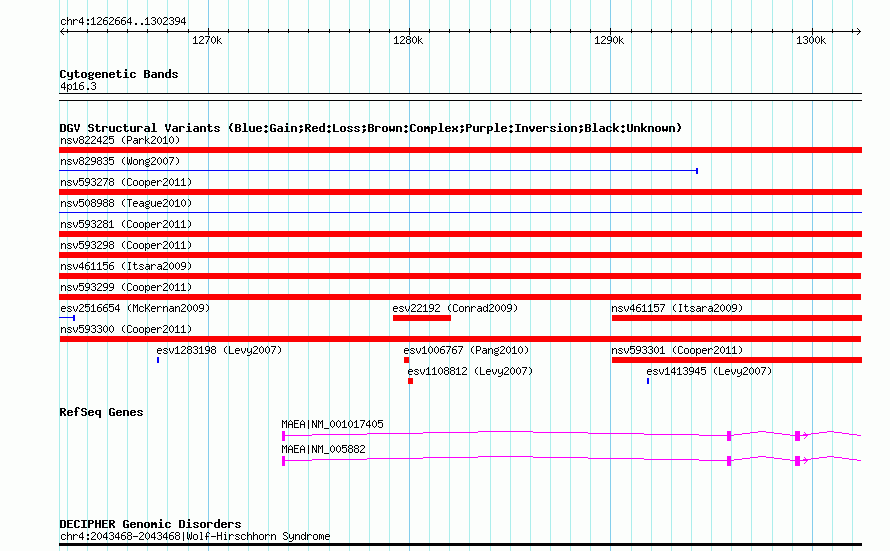Open nsv593281 (Cooper2011) label
890x551 pixels.
pos(126,224)
